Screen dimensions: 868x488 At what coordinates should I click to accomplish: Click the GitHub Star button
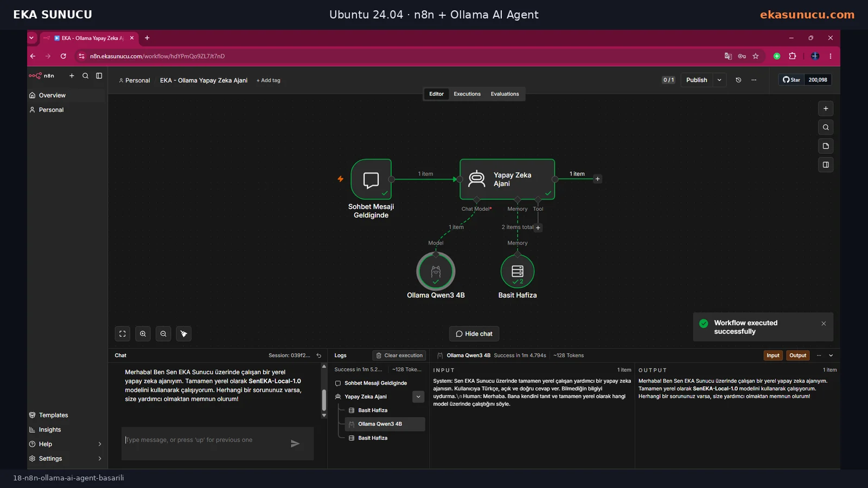[x=791, y=80]
